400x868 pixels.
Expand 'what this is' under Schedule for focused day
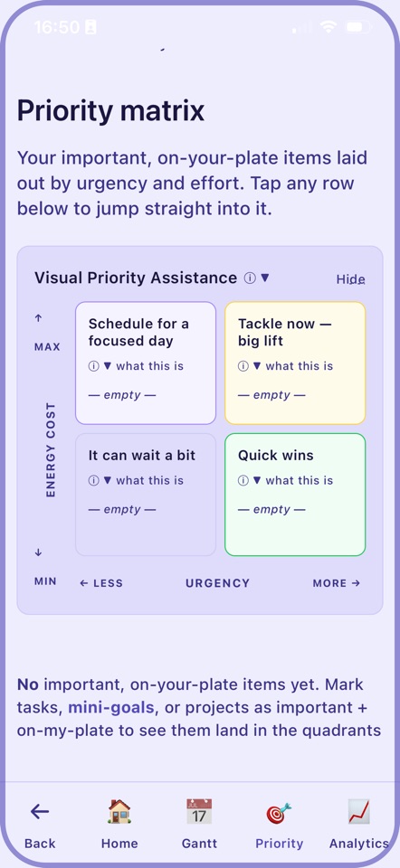pyautogui.click(x=144, y=366)
